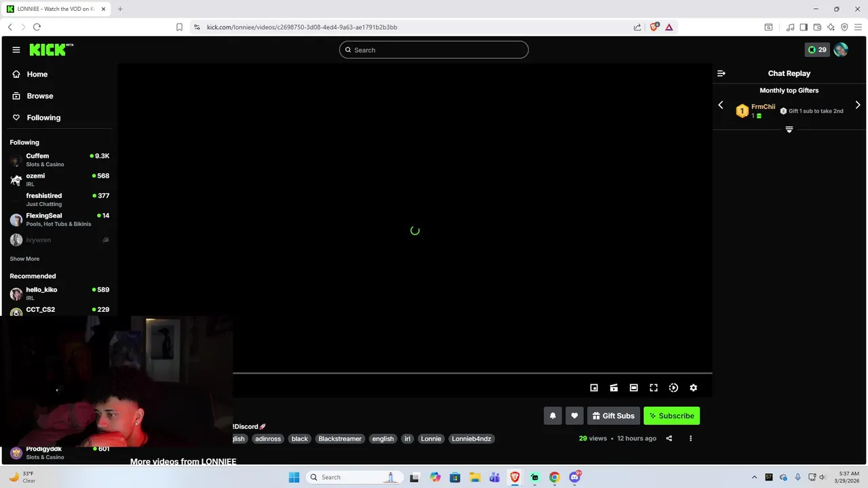Image resolution: width=868 pixels, height=488 pixels.
Task: Click the irl tag
Action: click(408, 439)
